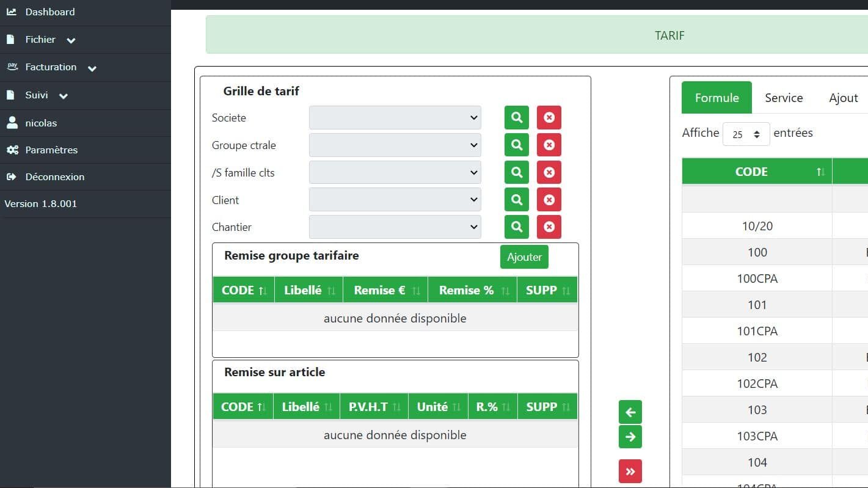
Task: Click the search icon for Client row
Action: [x=516, y=200]
